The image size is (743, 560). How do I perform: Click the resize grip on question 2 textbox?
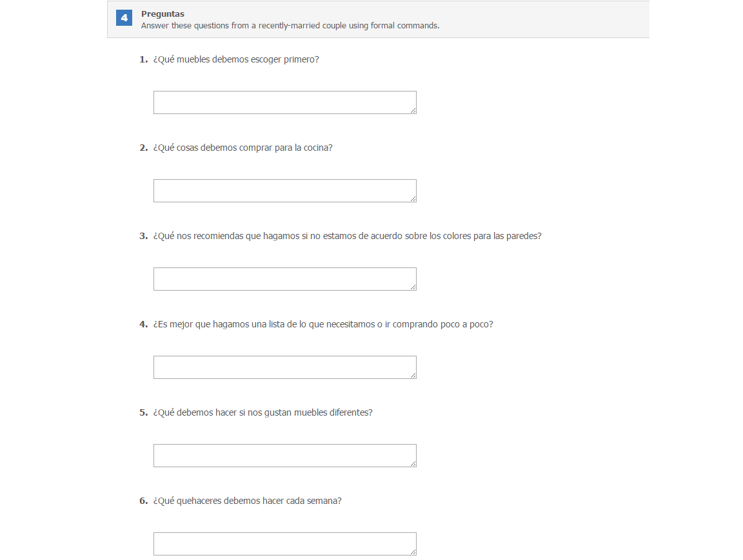pyautogui.click(x=413, y=199)
